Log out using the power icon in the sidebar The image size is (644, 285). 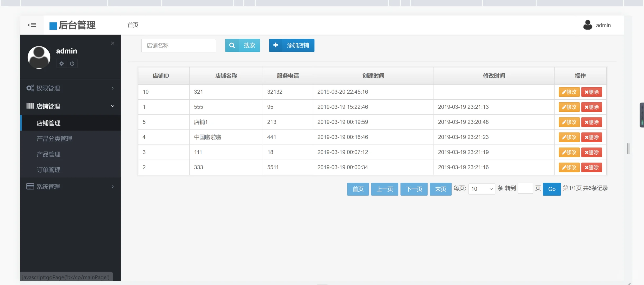point(72,63)
